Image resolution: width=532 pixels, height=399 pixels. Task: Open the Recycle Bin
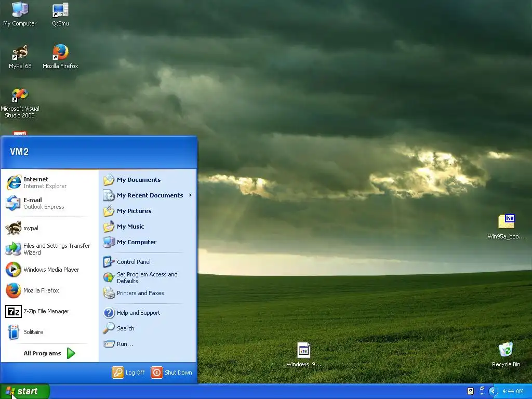(506, 354)
